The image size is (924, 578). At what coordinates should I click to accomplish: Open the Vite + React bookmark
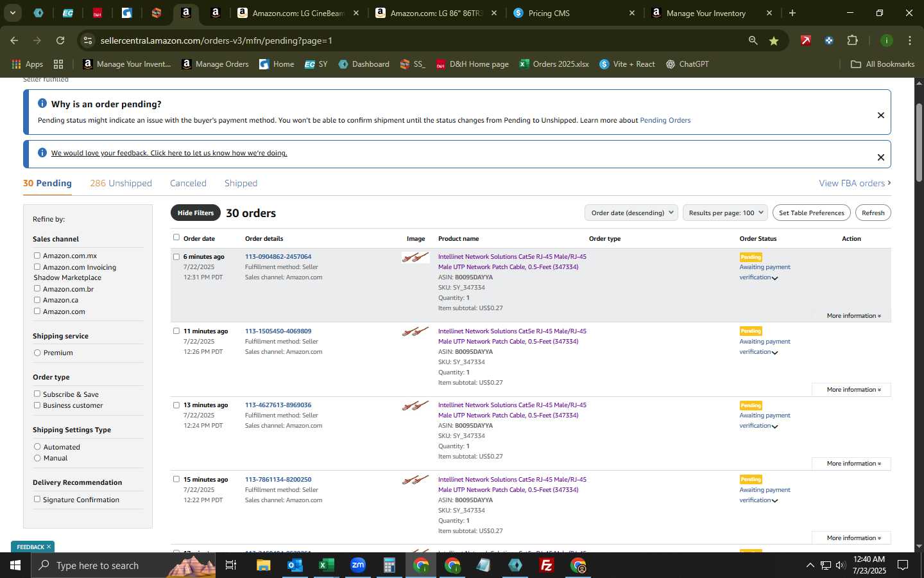pyautogui.click(x=627, y=64)
